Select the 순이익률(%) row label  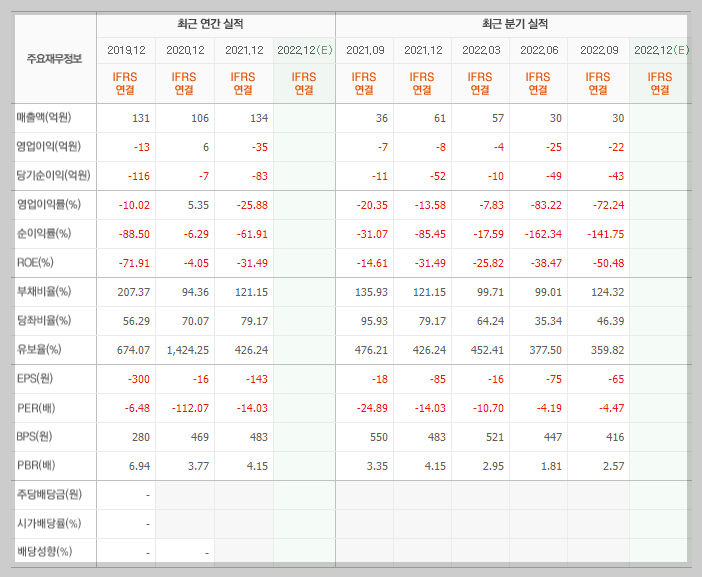[44, 233]
